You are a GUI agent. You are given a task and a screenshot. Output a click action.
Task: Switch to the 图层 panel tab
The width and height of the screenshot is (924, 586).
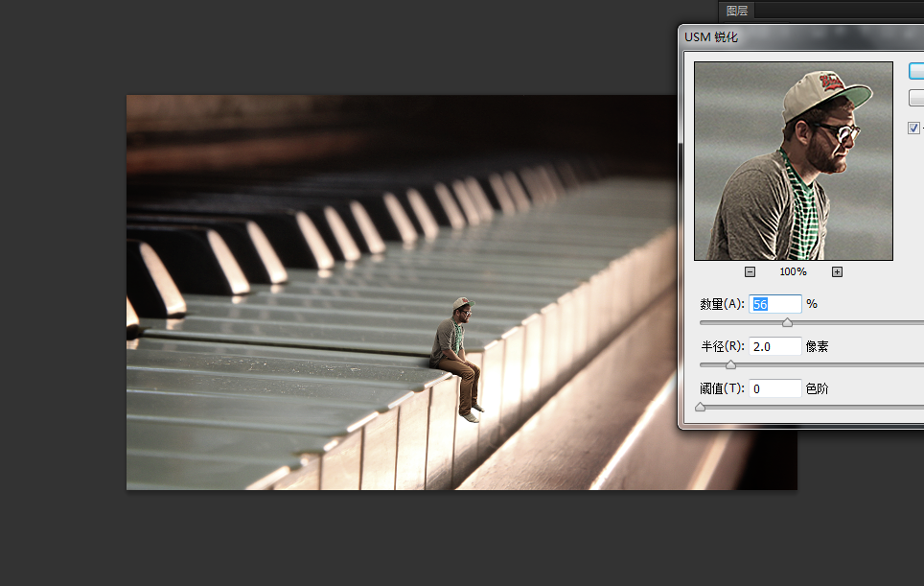point(736,11)
